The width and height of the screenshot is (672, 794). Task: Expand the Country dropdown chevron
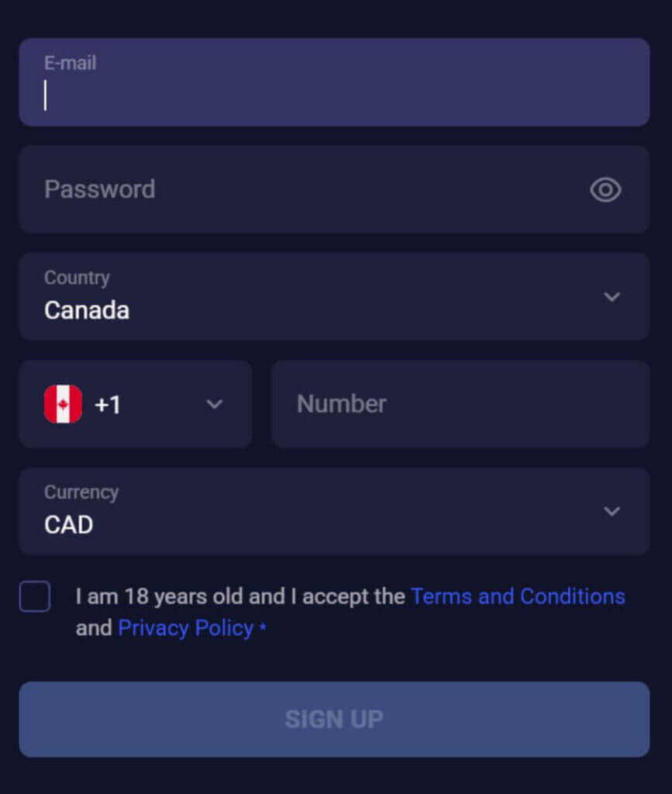(x=612, y=297)
